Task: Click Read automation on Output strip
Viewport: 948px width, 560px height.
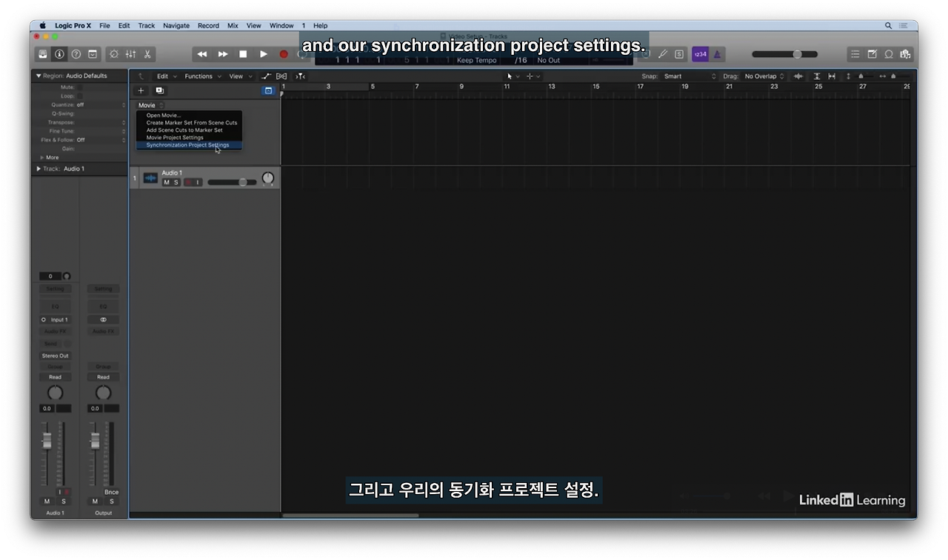Action: point(103,377)
